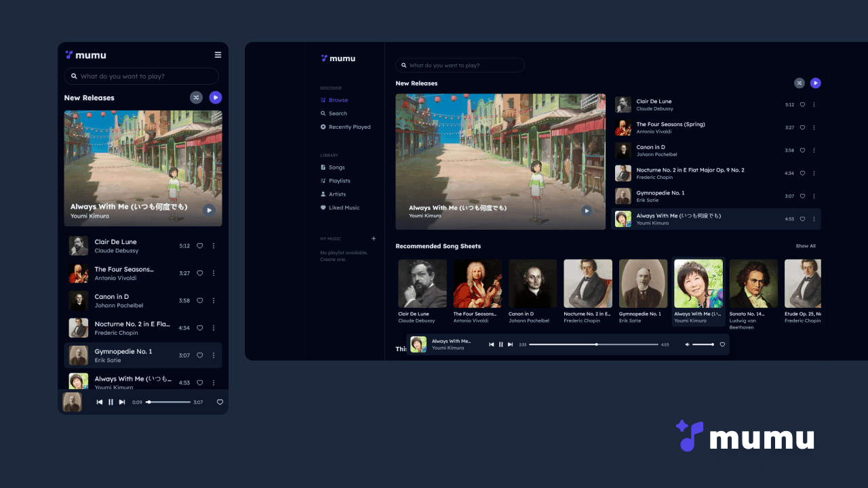Like Nocturne No. 2 in mobile list
The image size is (868, 488).
tap(199, 328)
